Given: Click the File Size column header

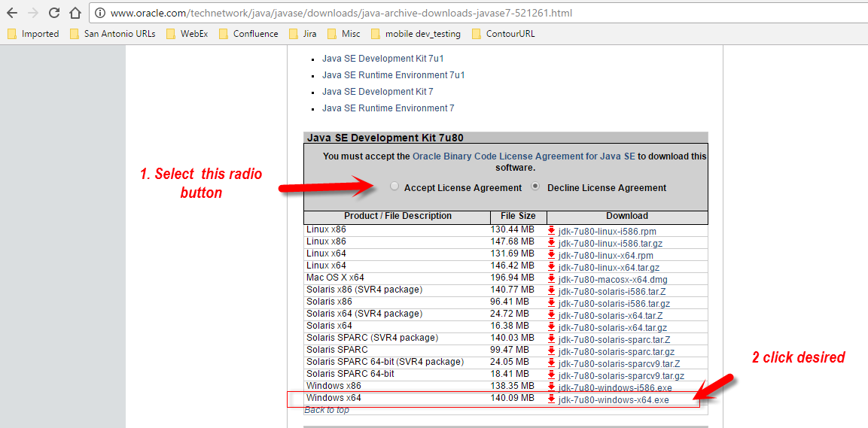Looking at the screenshot, I should pos(518,216).
